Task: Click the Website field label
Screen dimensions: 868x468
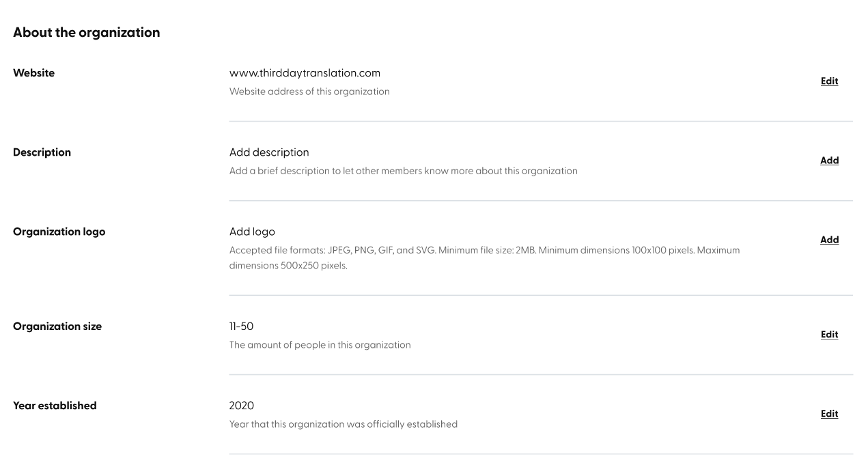Action: point(33,73)
